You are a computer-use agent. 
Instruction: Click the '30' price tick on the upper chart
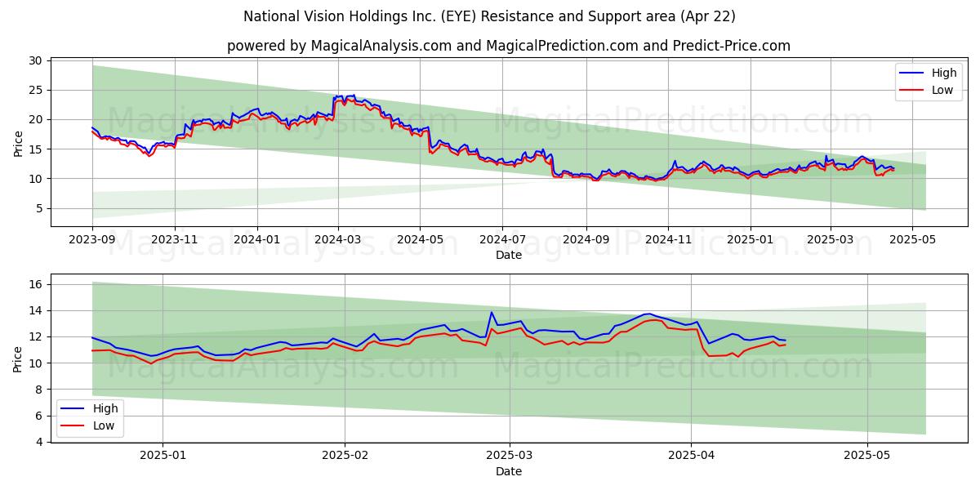(x=36, y=60)
